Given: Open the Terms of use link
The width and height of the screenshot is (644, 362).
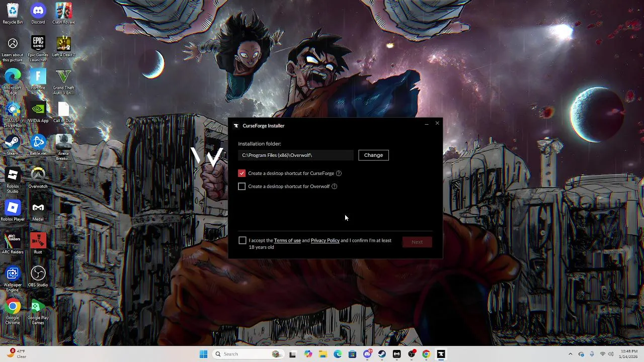Looking at the screenshot, I should pyautogui.click(x=287, y=240).
